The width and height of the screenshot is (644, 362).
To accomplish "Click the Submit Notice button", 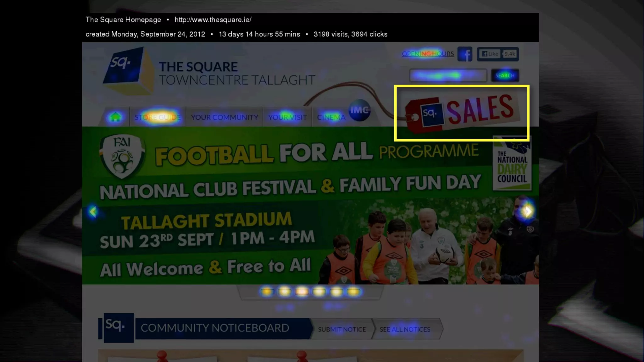I will pyautogui.click(x=342, y=329).
